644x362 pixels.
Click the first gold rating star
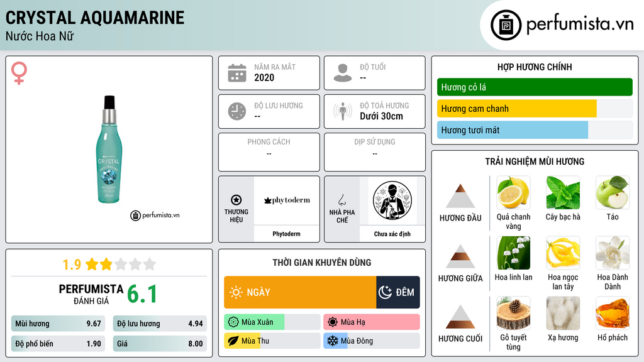[92, 264]
